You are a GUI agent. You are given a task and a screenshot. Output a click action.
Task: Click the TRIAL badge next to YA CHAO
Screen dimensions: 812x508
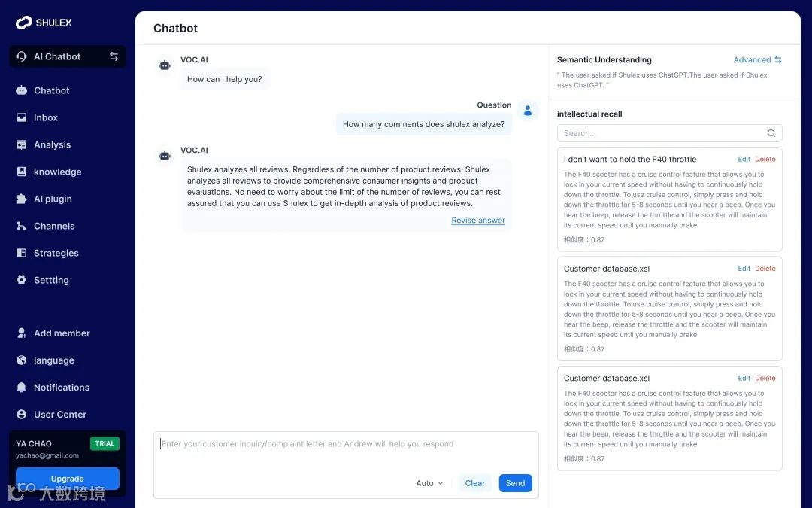tap(105, 444)
